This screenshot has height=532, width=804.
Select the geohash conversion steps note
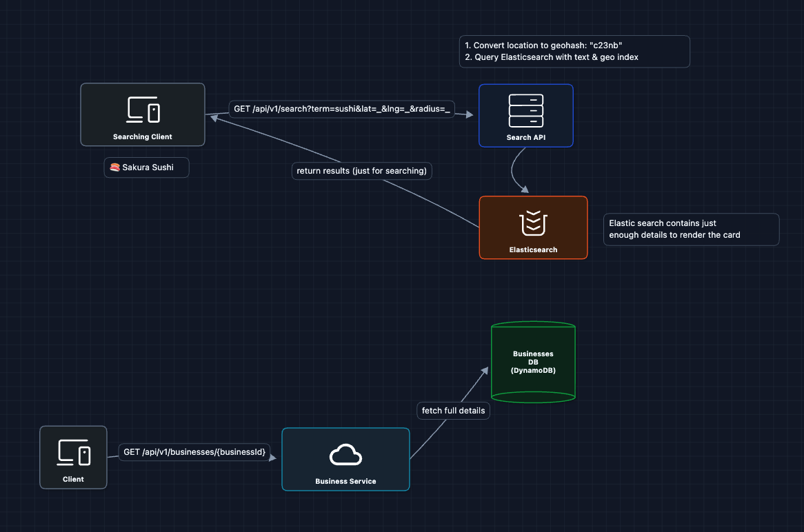[x=574, y=52]
